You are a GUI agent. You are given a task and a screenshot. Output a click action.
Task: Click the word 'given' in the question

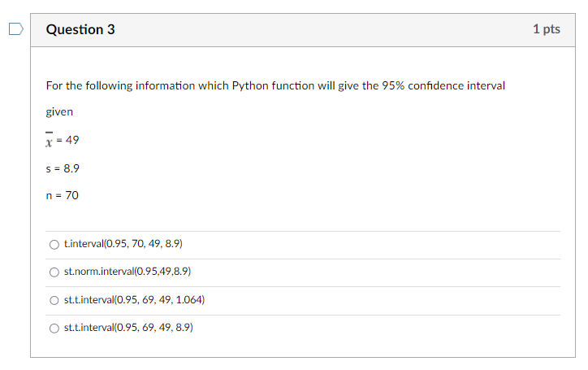[58, 111]
